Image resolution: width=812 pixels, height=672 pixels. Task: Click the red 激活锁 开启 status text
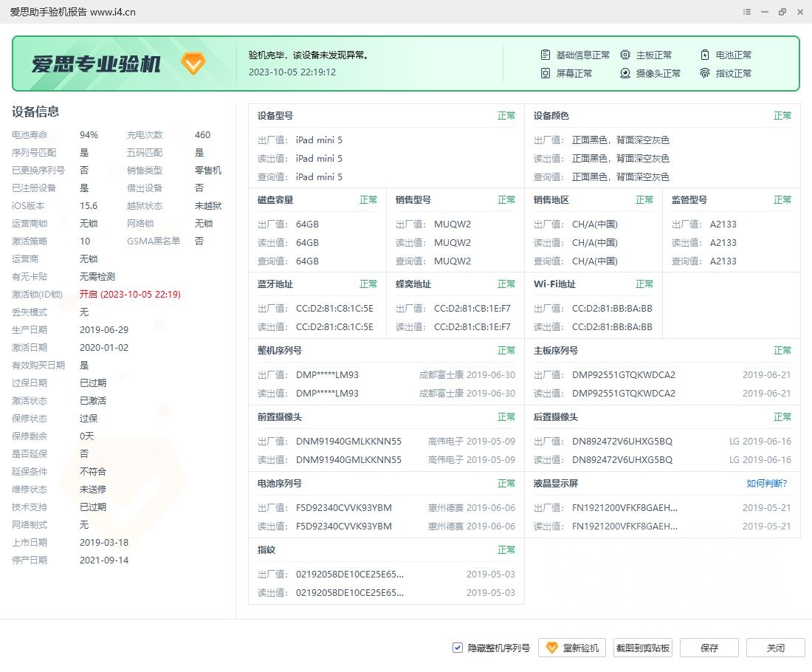click(x=130, y=294)
